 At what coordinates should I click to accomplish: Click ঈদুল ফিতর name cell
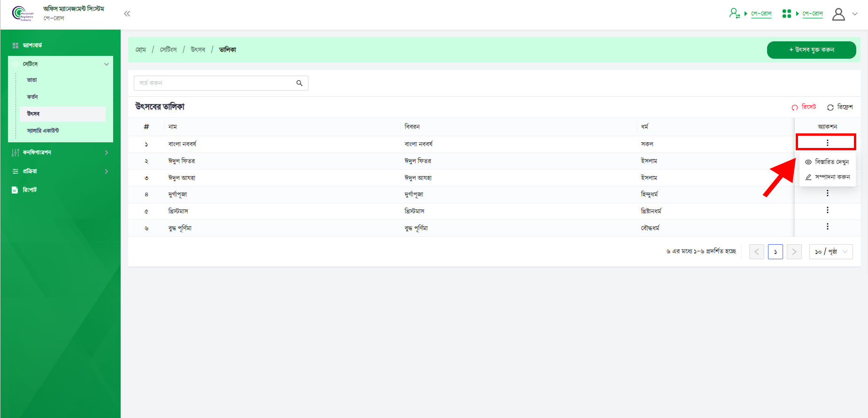pyautogui.click(x=182, y=161)
